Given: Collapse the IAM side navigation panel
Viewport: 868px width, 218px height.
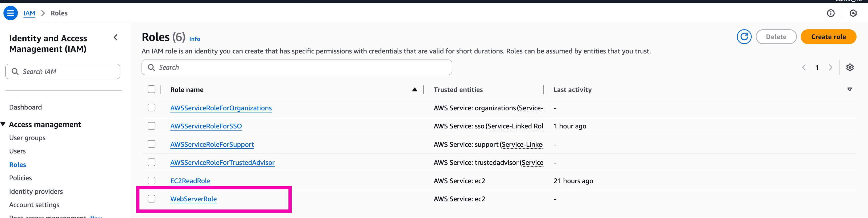Looking at the screenshot, I should click(115, 37).
